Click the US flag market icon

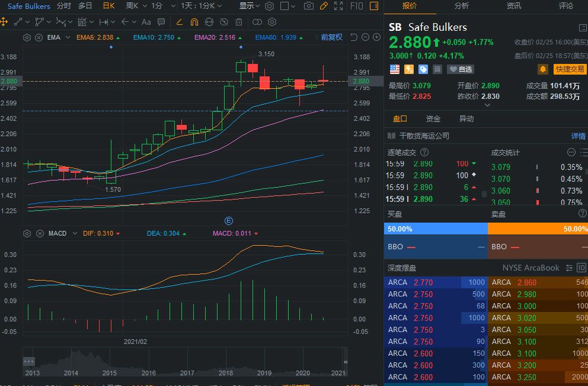[395, 69]
